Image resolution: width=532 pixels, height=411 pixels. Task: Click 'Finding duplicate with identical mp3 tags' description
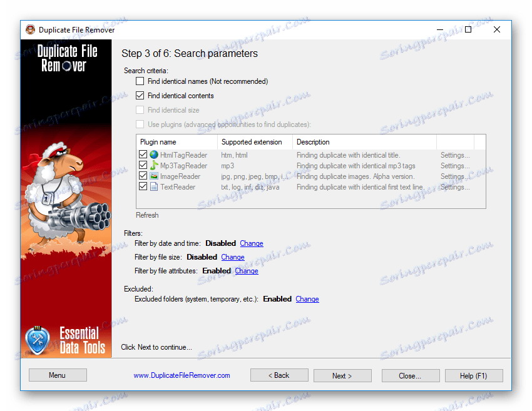pyautogui.click(x=356, y=166)
